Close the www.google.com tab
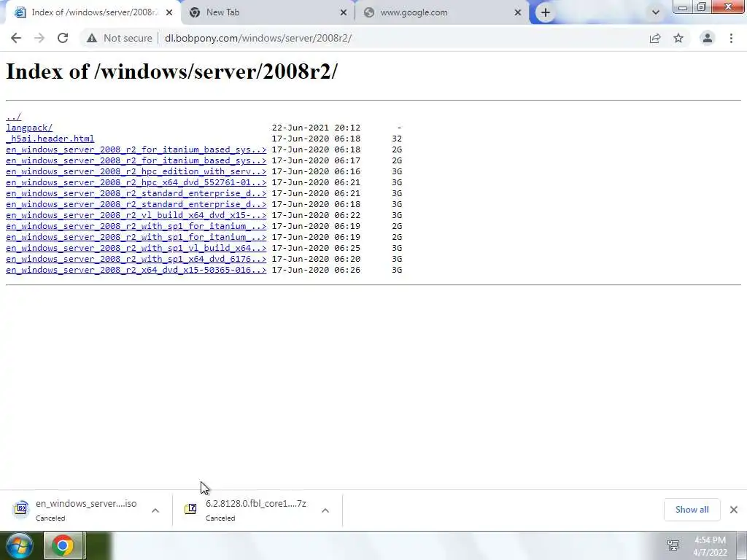Image resolution: width=747 pixels, height=560 pixels. [x=518, y=12]
